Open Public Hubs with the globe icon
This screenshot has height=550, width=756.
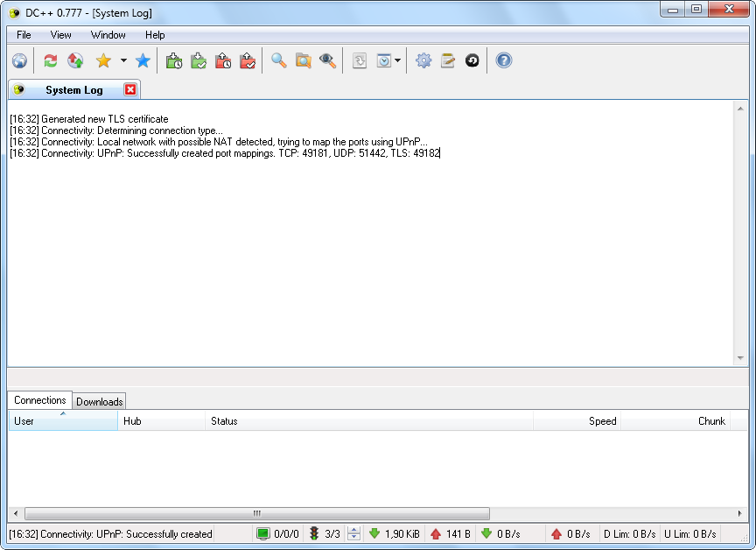[x=19, y=60]
